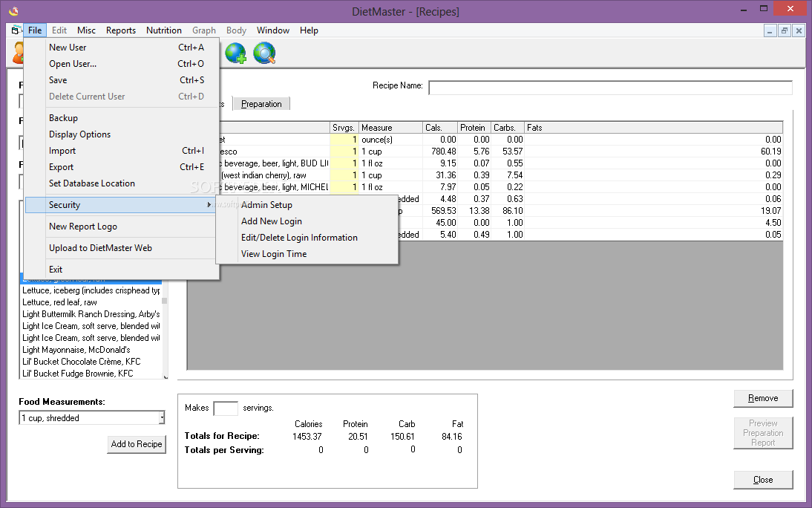The height and width of the screenshot is (508, 812).
Task: Click the 13.38 protein cell
Action: [474, 211]
